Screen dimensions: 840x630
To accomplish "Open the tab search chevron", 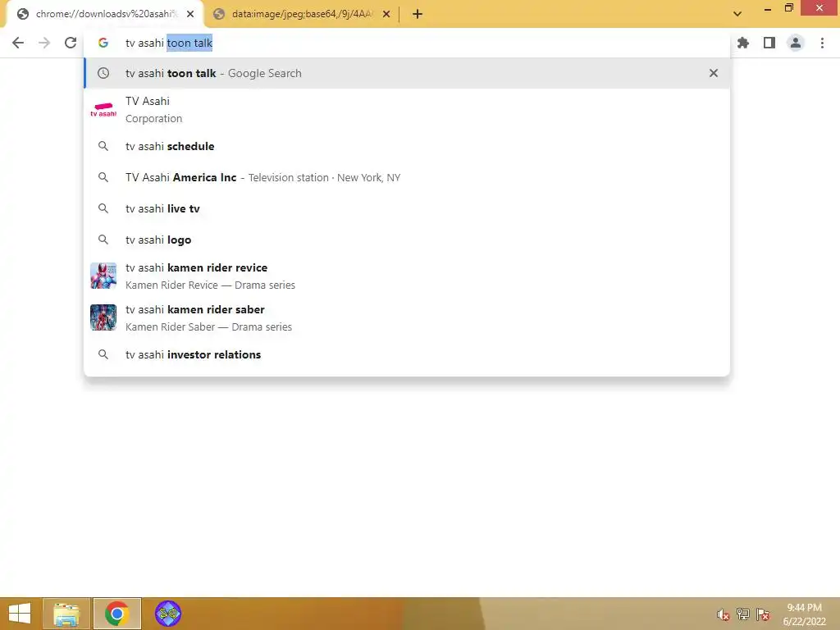I will click(737, 14).
